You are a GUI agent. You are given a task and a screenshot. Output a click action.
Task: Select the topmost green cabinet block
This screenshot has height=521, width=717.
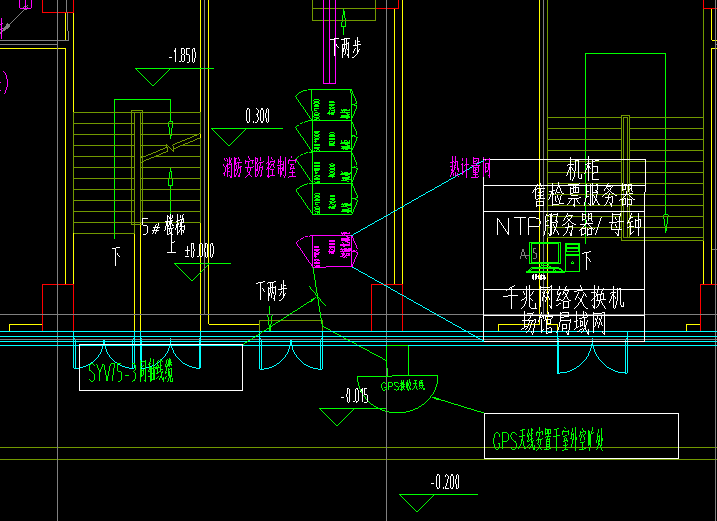coord(326,105)
